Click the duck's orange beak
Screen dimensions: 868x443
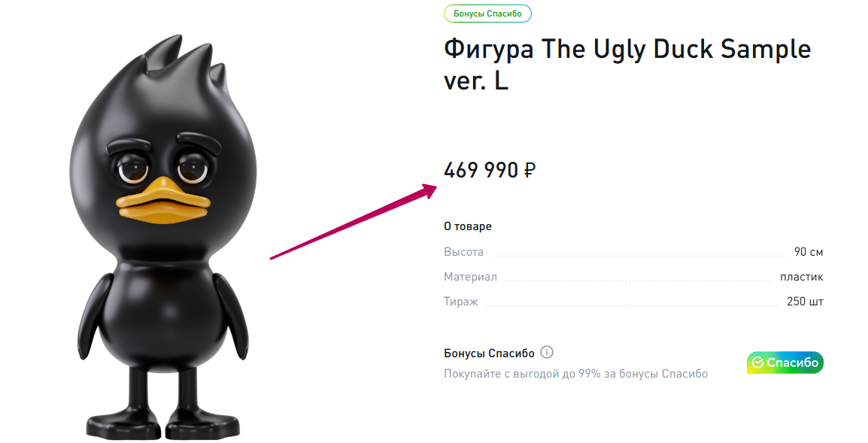click(163, 202)
